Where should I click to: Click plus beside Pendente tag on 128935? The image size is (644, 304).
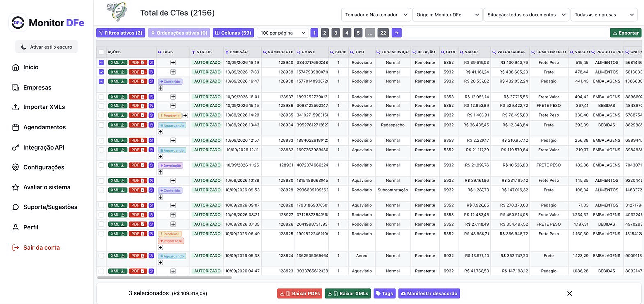(x=185, y=115)
